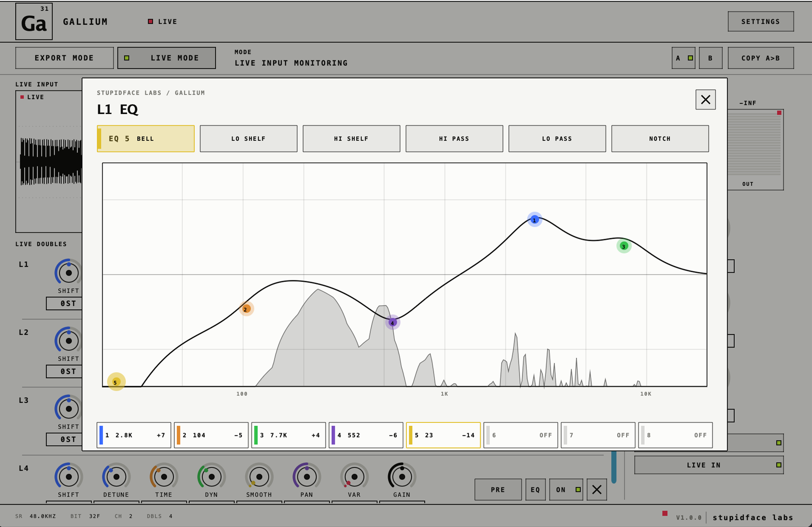Viewport: 812px width, 527px height.
Task: Click the bit depth 32F readout
Action: (x=95, y=516)
